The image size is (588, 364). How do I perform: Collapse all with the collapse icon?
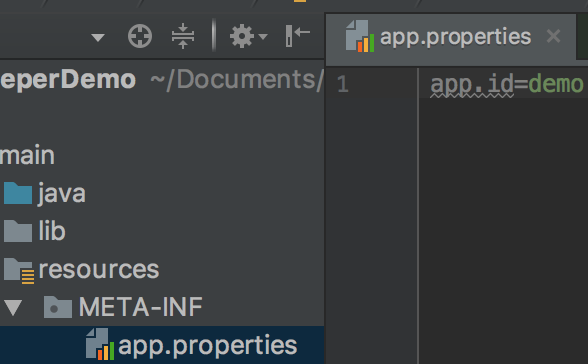[x=183, y=36]
